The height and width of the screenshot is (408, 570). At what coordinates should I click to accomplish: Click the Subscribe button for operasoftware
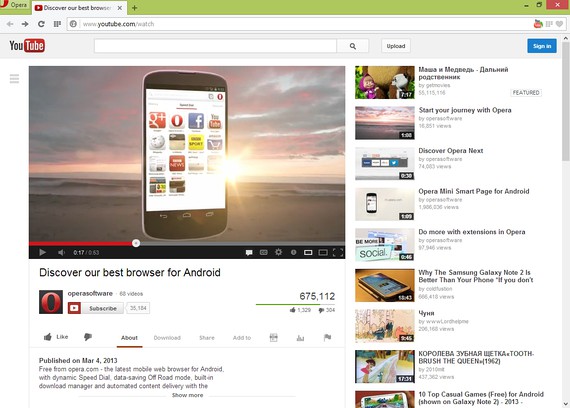[96, 308]
